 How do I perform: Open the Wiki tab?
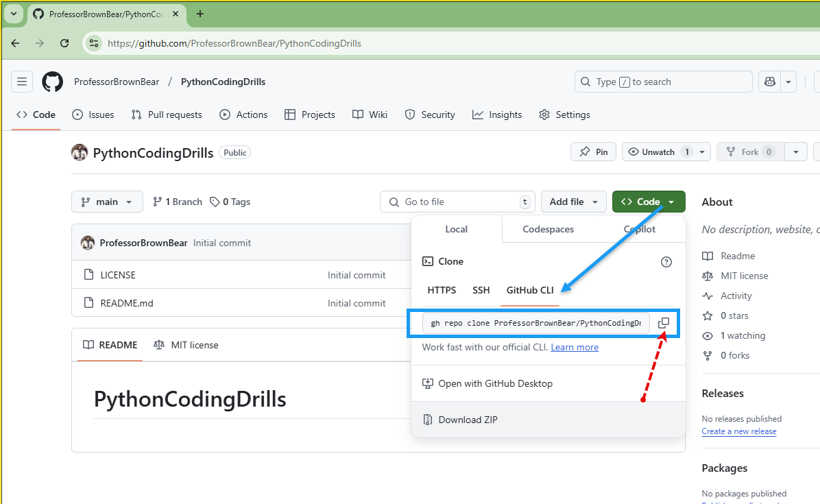[x=370, y=115]
